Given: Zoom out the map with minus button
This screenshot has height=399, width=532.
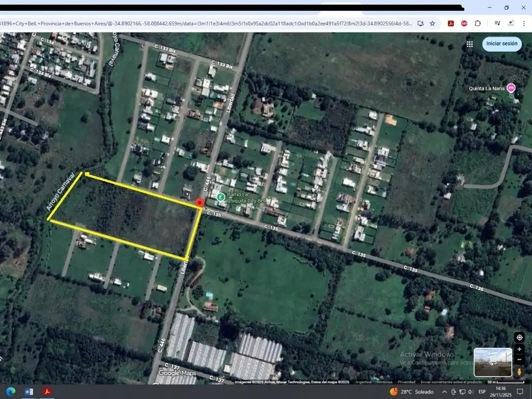Looking at the screenshot, I should tap(519, 360).
